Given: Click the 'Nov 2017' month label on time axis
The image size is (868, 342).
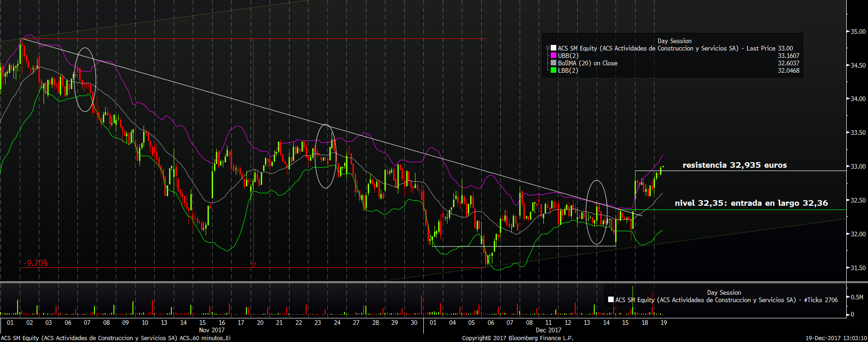Looking at the screenshot, I should 212,330.
